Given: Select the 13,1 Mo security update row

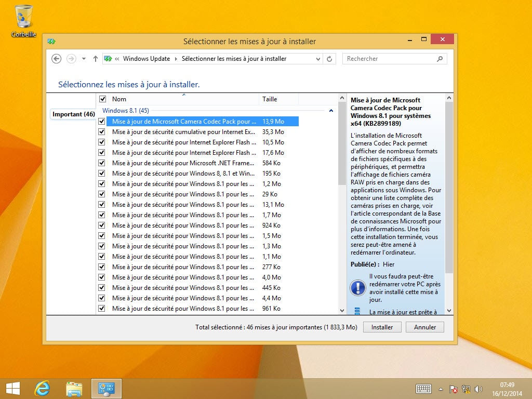Looking at the screenshot, I should 203,205.
